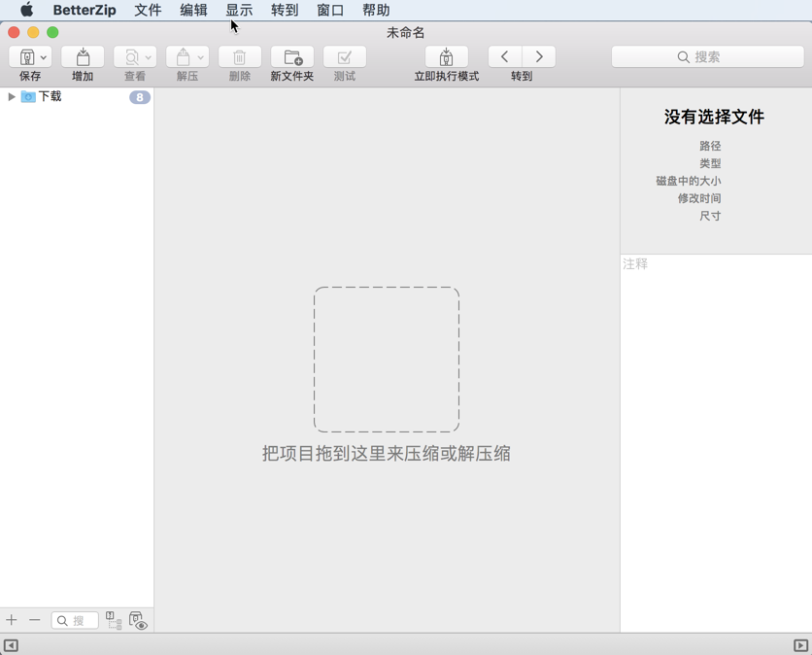Click the 搜索 search field in toolbar
812x655 pixels.
pos(707,57)
